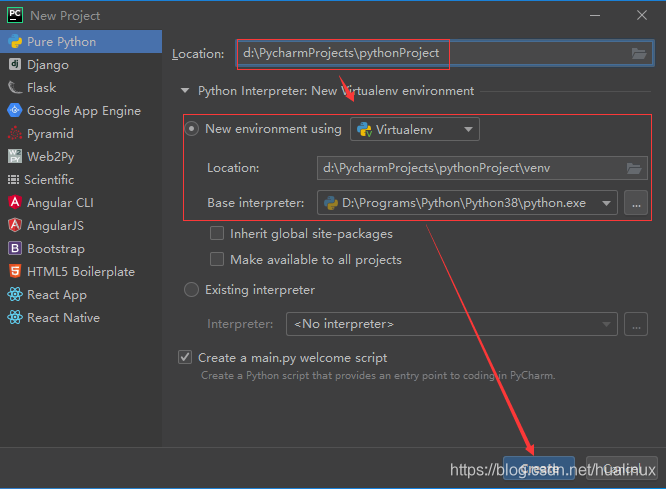Click the React App atom icon
Image resolution: width=666 pixels, height=489 pixels.
coord(15,294)
